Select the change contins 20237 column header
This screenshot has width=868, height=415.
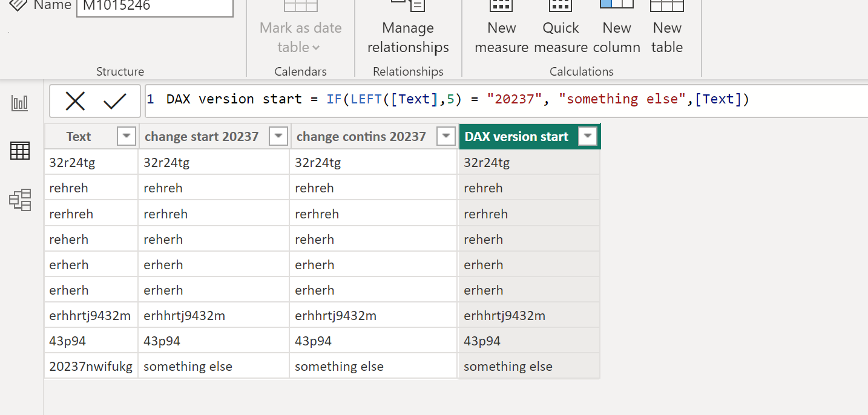click(361, 137)
